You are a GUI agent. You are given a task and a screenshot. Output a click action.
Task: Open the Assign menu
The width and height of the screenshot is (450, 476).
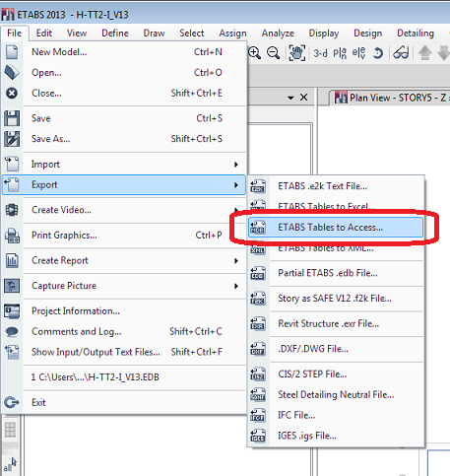(232, 34)
